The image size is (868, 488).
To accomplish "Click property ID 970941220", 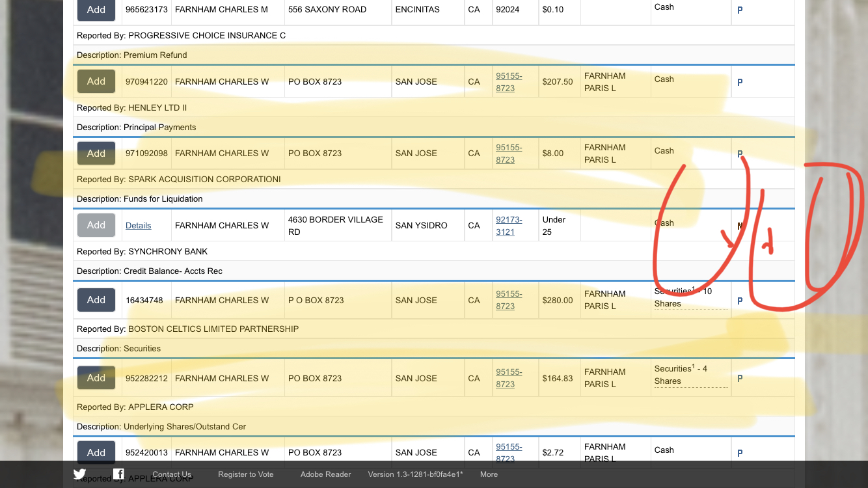I will coord(146,81).
